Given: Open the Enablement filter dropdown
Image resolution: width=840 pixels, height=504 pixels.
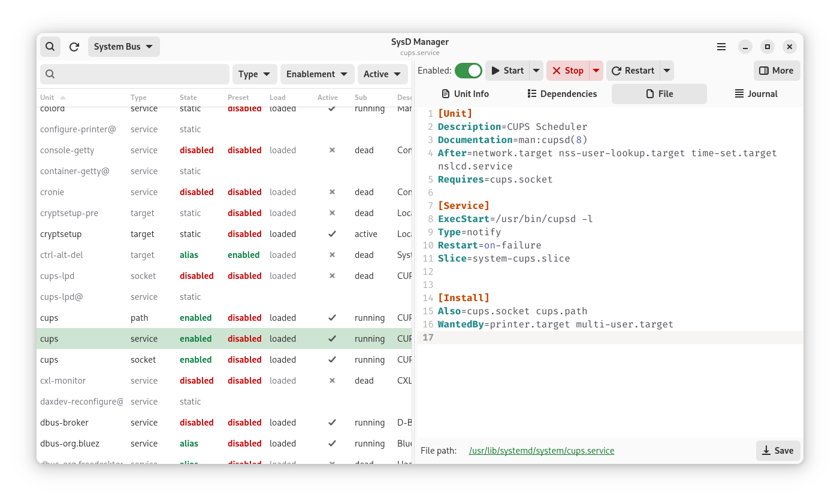Looking at the screenshot, I should 318,74.
